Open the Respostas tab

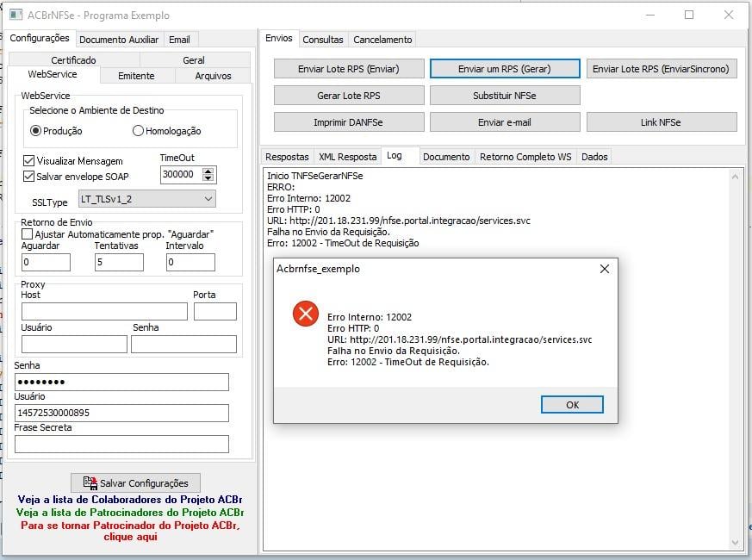tap(287, 157)
